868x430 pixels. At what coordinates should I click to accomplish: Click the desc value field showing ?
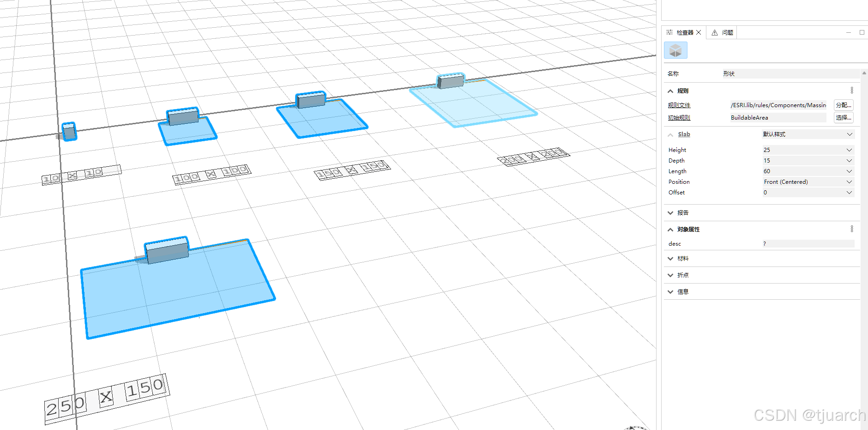point(808,243)
